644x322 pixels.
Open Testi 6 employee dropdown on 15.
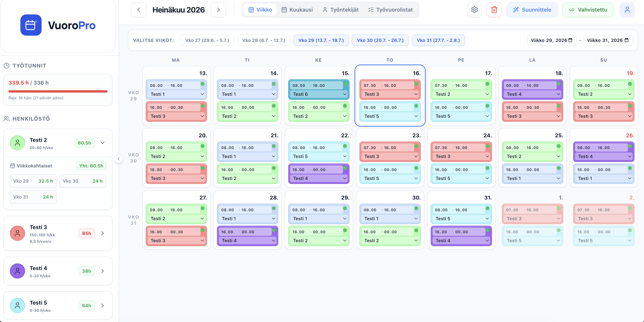319,94
